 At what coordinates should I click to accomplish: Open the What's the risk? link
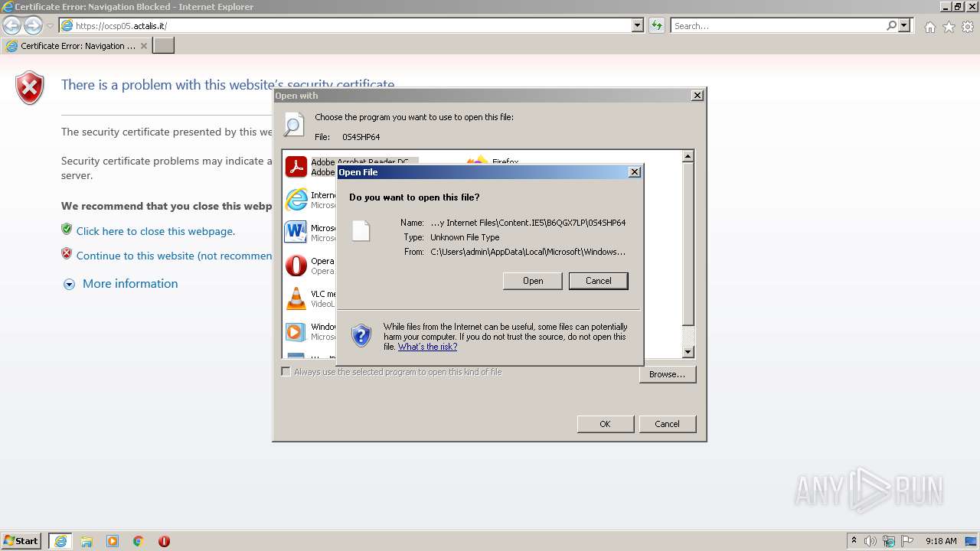pyautogui.click(x=427, y=347)
